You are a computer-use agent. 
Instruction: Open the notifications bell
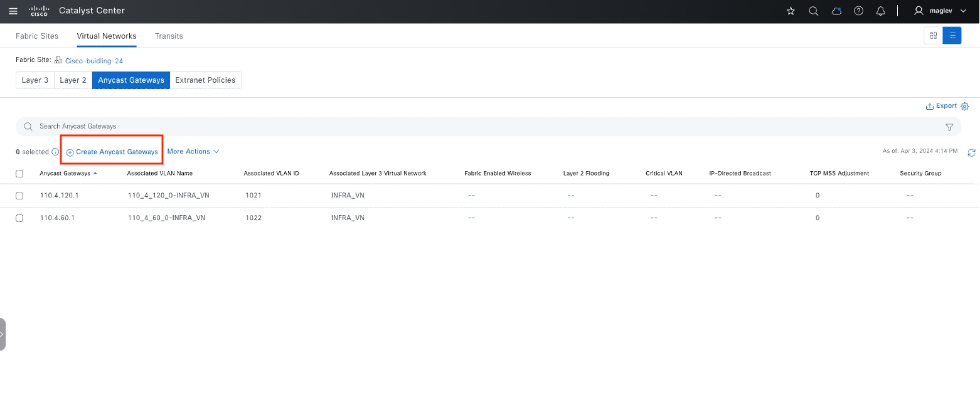(881, 11)
